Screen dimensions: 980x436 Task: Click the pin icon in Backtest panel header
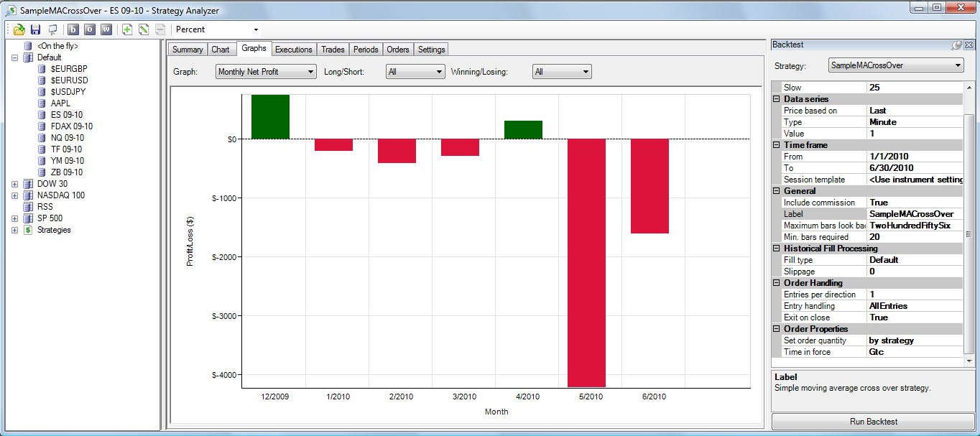[957, 45]
